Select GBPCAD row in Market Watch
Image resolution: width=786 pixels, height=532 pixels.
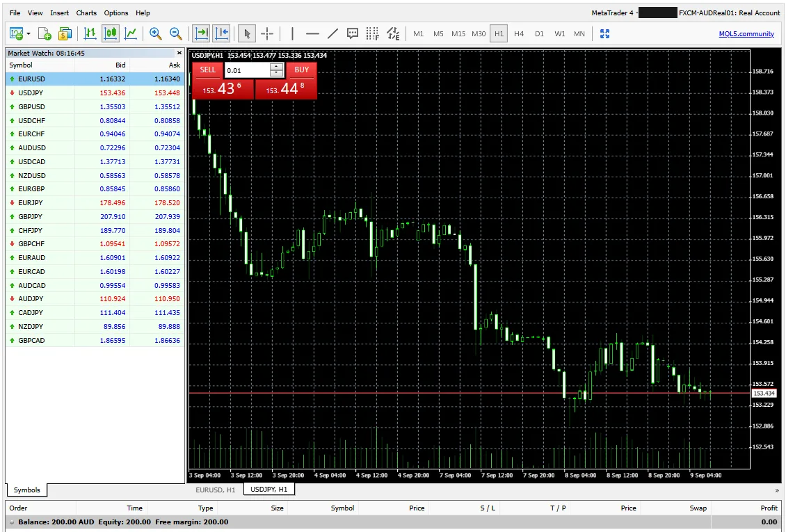pyautogui.click(x=95, y=340)
